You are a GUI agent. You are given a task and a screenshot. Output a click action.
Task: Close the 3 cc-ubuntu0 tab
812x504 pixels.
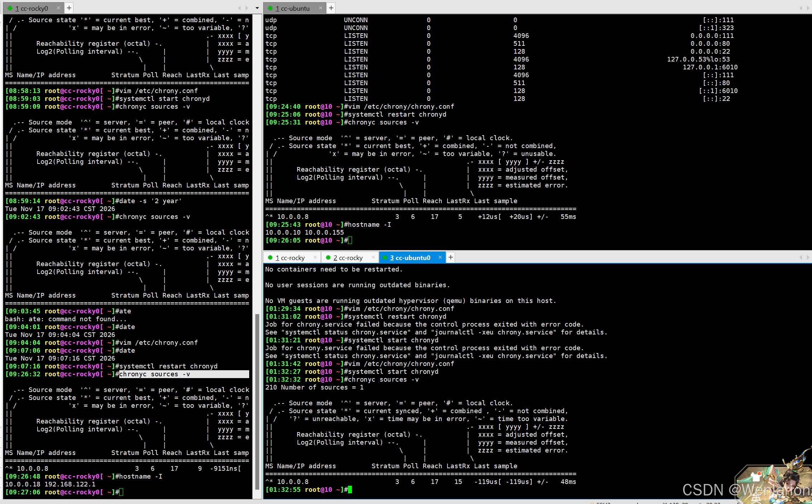(x=440, y=257)
